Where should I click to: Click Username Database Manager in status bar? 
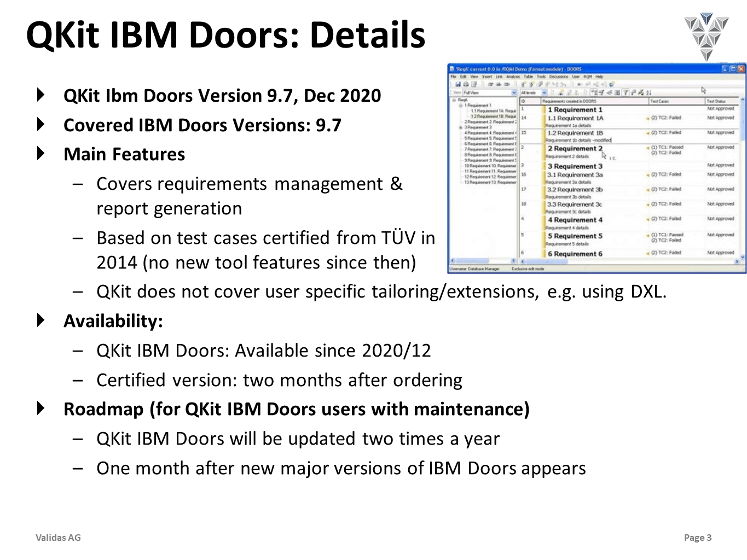click(474, 269)
